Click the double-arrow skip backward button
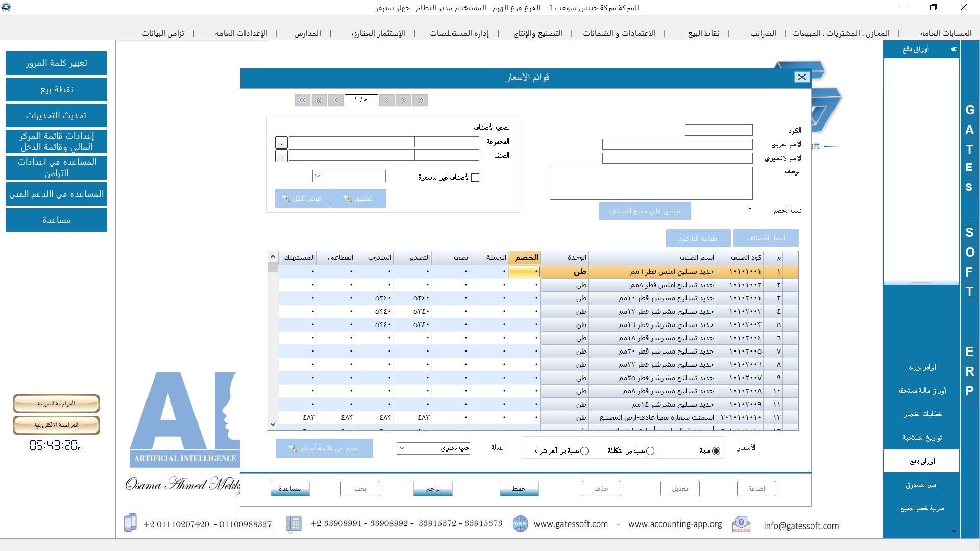The image size is (980, 551). click(319, 101)
